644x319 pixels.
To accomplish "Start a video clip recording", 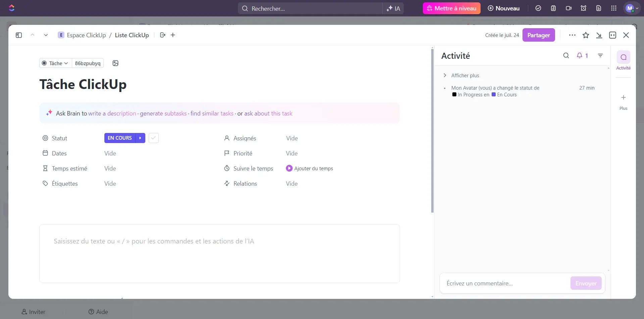I will (x=568, y=8).
